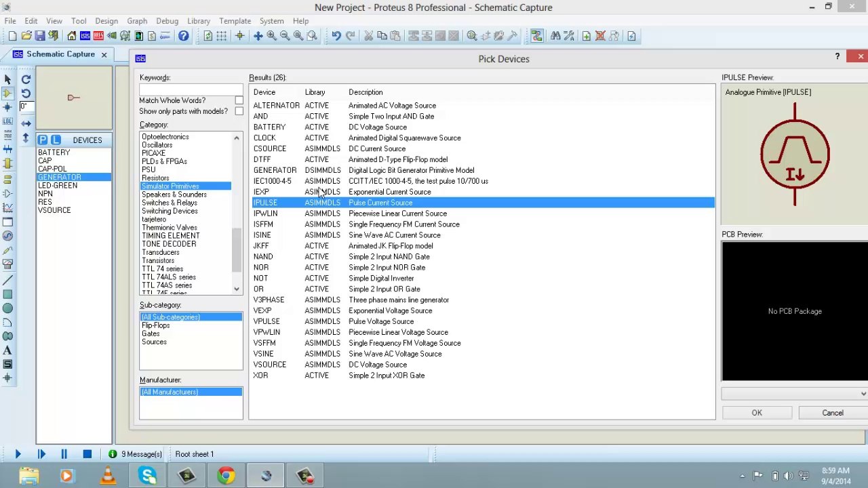Select the Component mode tool
The width and height of the screenshot is (868, 488).
click(x=7, y=94)
